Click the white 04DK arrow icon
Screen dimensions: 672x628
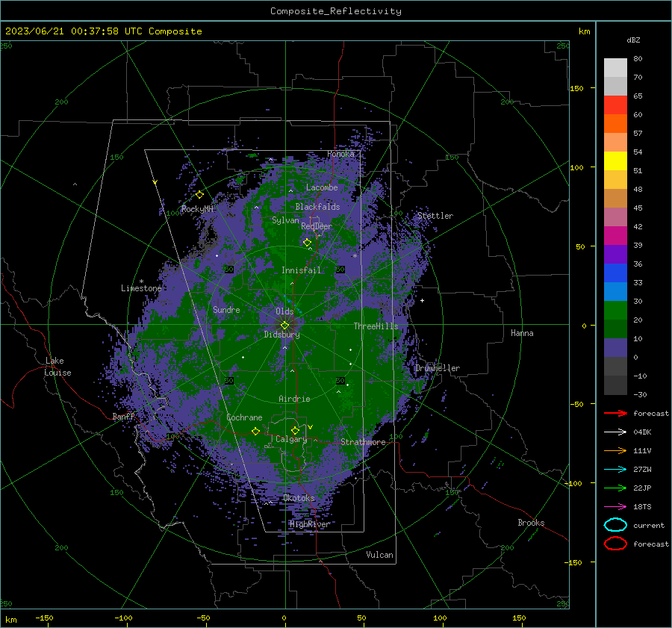click(615, 432)
